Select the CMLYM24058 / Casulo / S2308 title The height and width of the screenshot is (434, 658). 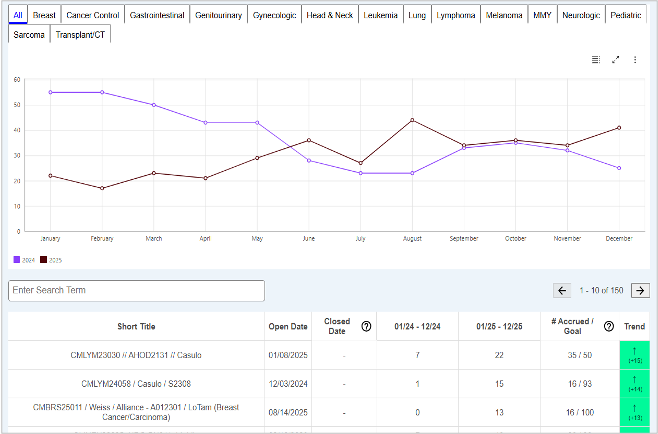point(136,384)
